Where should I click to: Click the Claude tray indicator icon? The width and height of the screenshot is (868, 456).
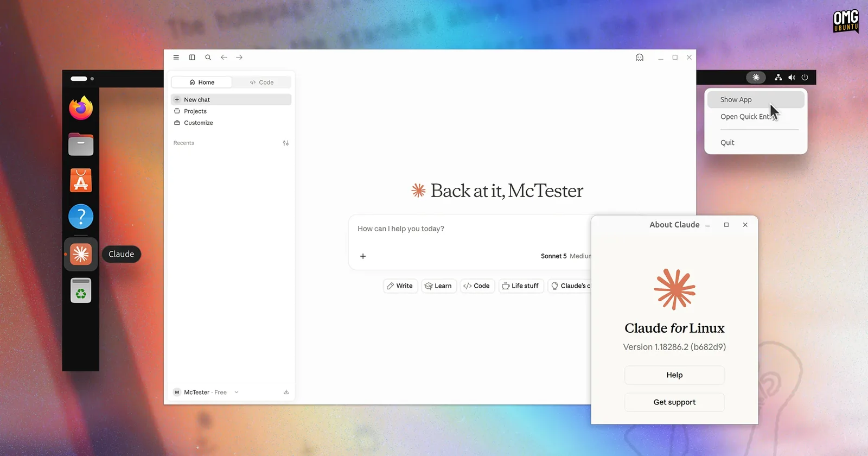tap(756, 77)
